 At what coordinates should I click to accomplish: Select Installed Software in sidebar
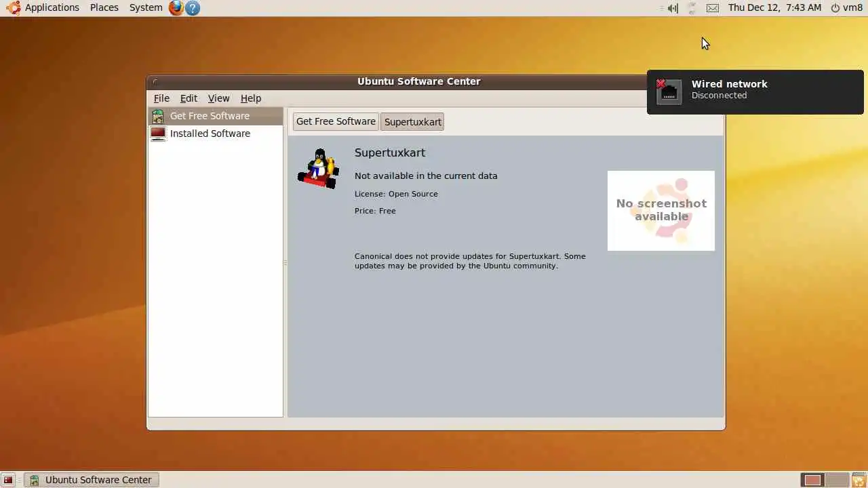tap(216, 134)
